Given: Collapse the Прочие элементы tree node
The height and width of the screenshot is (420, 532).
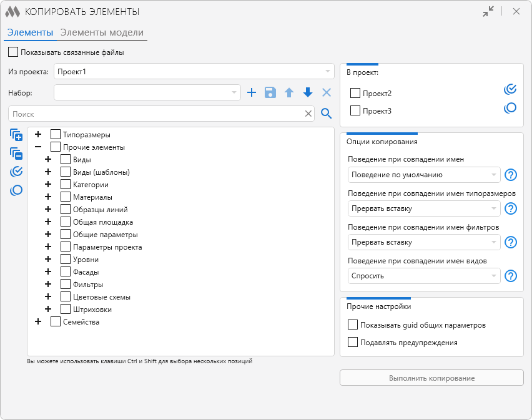Looking at the screenshot, I should (x=38, y=147).
